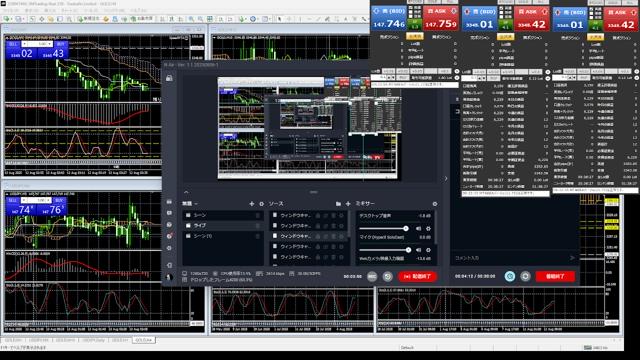The height and width of the screenshot is (360, 640).
Task: Open mixer settings gear icon
Action: [x=435, y=204]
